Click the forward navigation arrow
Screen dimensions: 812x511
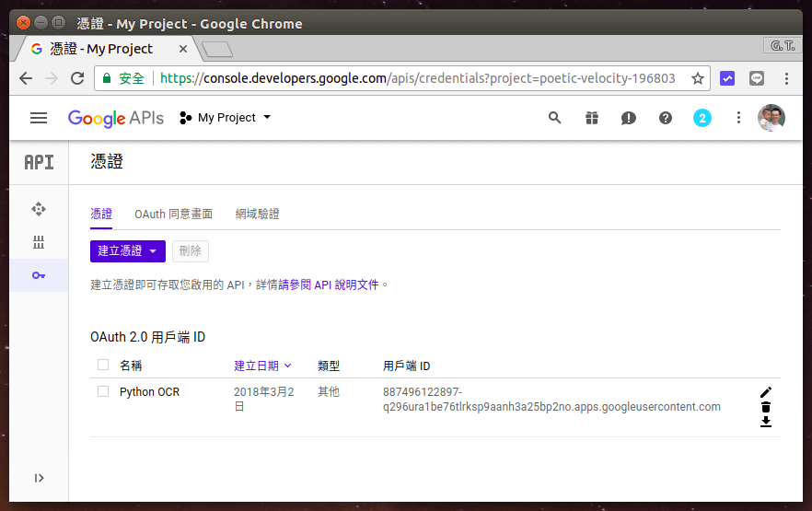coord(52,78)
